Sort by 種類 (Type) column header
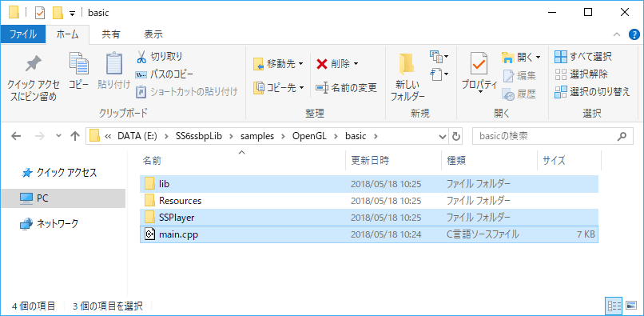This screenshot has width=644, height=316. (x=489, y=161)
